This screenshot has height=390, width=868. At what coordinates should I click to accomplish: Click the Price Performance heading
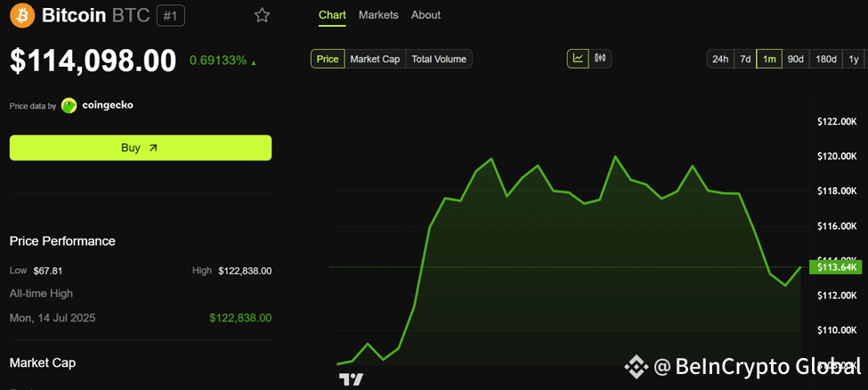[62, 241]
